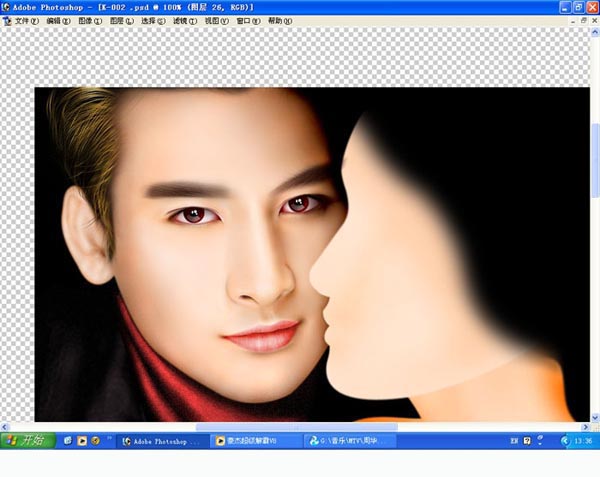Open the 视图(V) View menu
This screenshot has width=600, height=477.
pyautogui.click(x=217, y=21)
